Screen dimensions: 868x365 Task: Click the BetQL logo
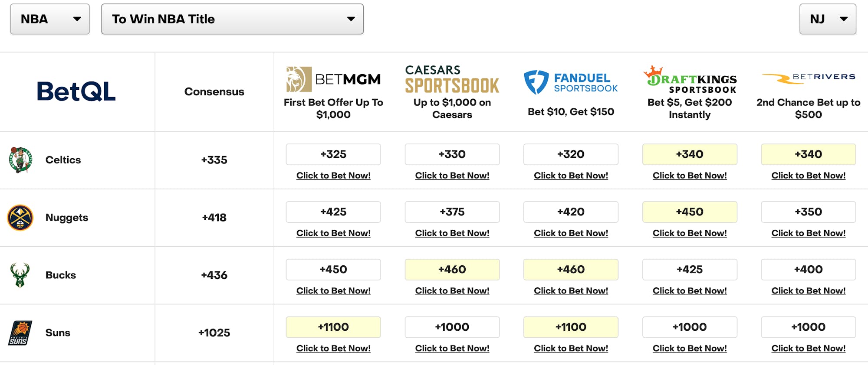pos(76,91)
